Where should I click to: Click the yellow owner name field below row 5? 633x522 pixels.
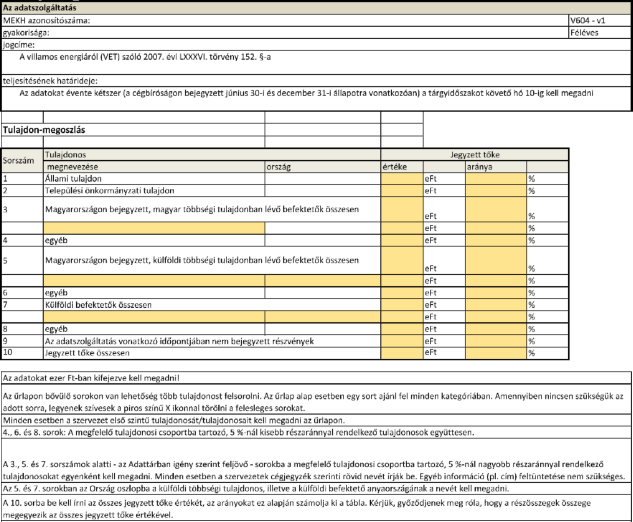(154, 281)
